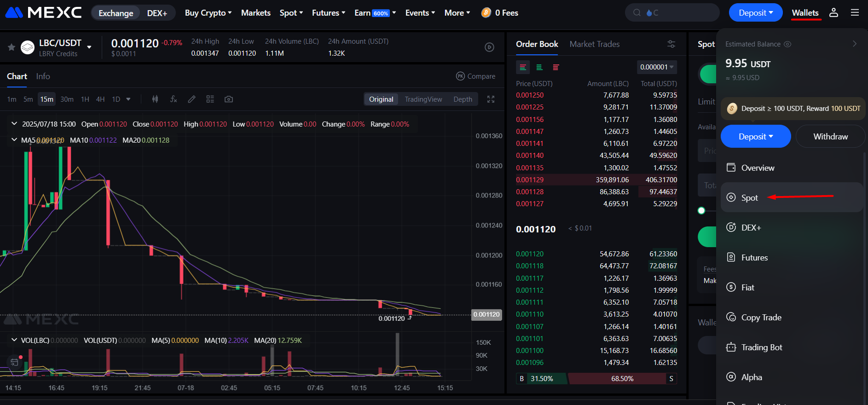This screenshot has height=405, width=868.
Task: Select Depth chart view
Action: 463,99
